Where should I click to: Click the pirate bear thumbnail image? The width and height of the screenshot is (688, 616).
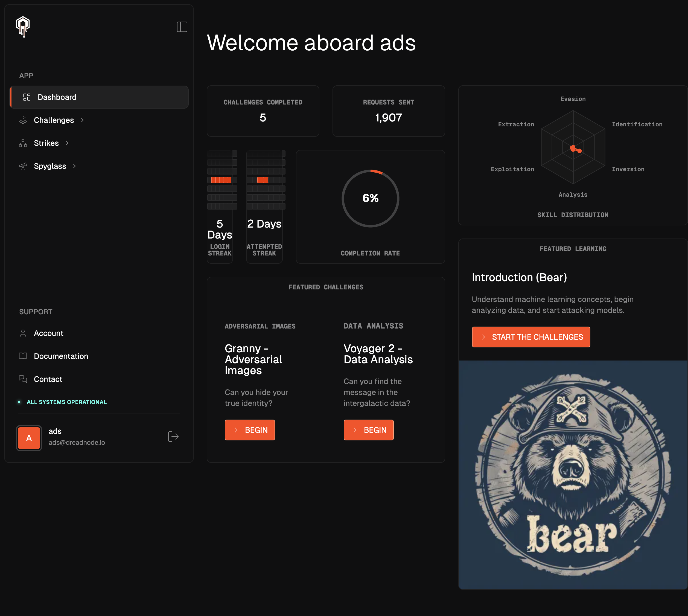[573, 474]
